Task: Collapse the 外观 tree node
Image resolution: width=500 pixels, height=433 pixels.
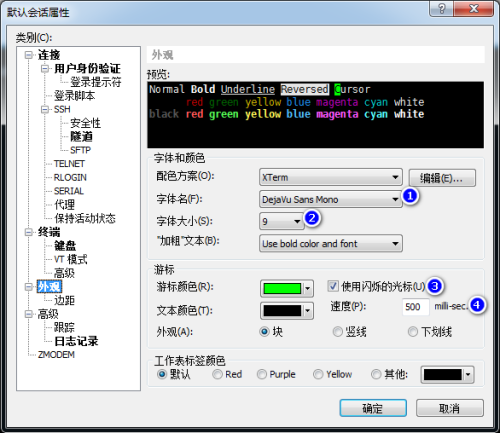Action: pyautogui.click(x=29, y=287)
